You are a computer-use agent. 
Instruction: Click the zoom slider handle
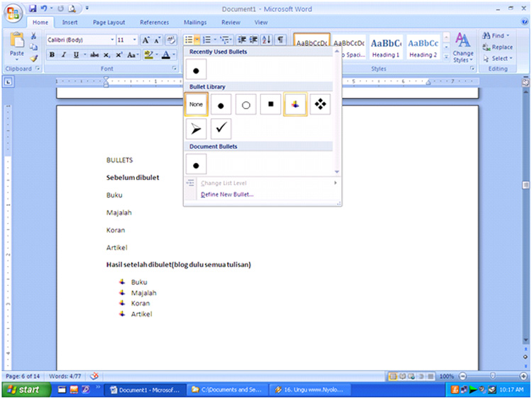pyautogui.click(x=493, y=376)
